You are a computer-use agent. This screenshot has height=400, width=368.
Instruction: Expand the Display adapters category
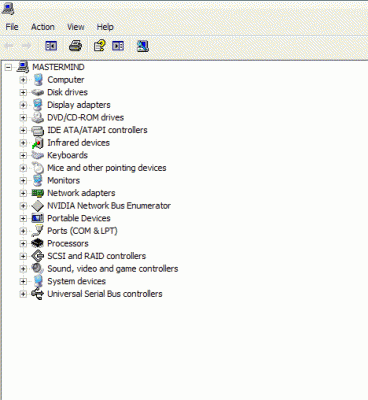coord(23,105)
